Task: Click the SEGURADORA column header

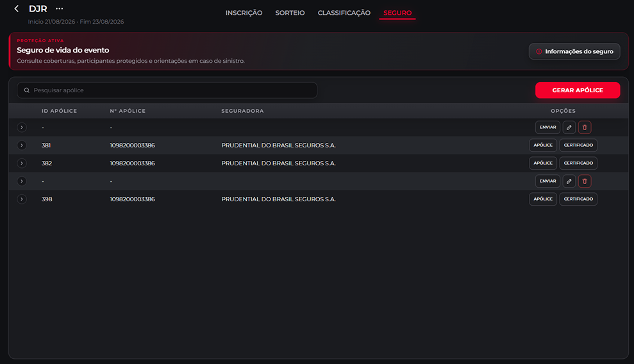Action: 242,111
